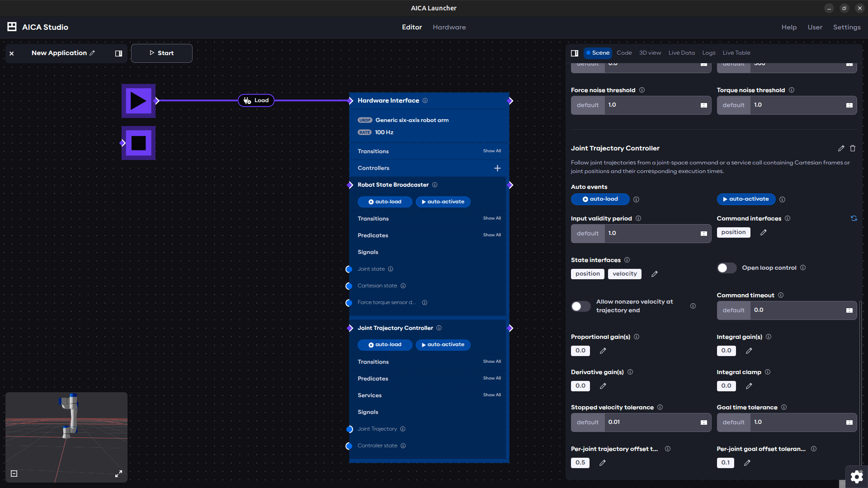Open Hardware Interface info icon
The image size is (868, 488).
pos(425,100)
